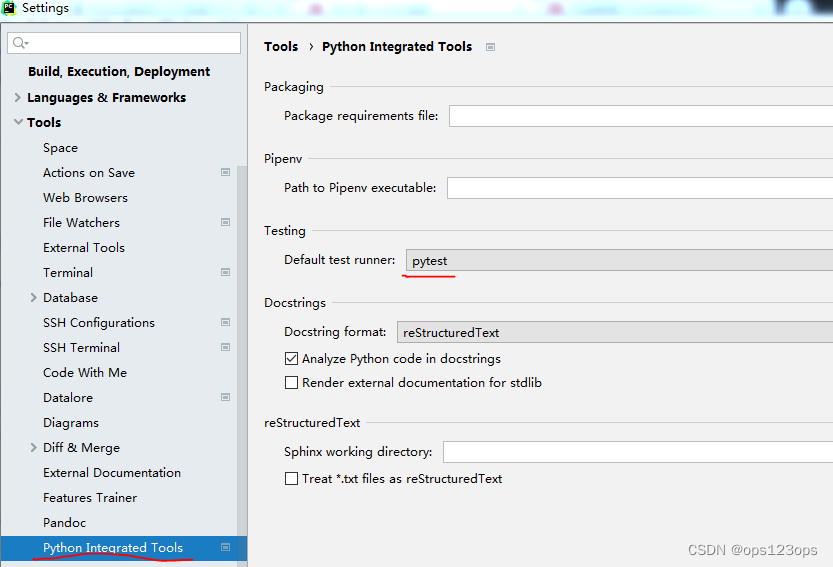Click the Package requirements file field
Image resolution: width=833 pixels, height=567 pixels.
640,116
